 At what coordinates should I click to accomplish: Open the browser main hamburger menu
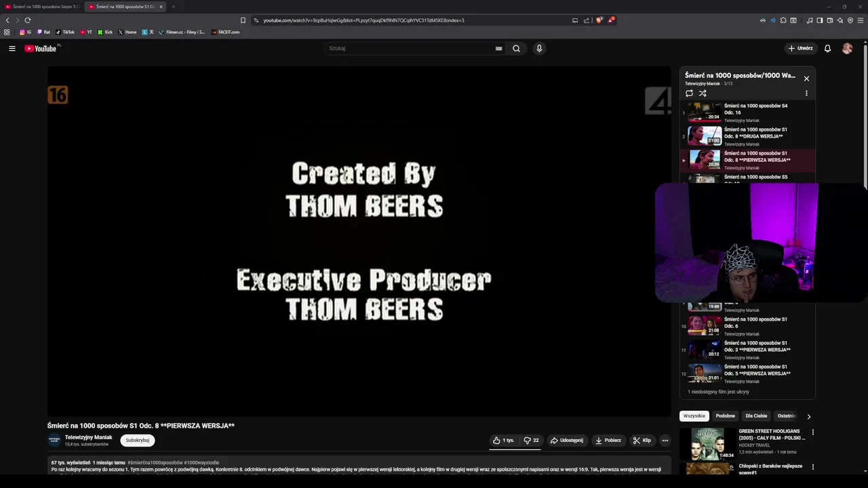pos(861,20)
